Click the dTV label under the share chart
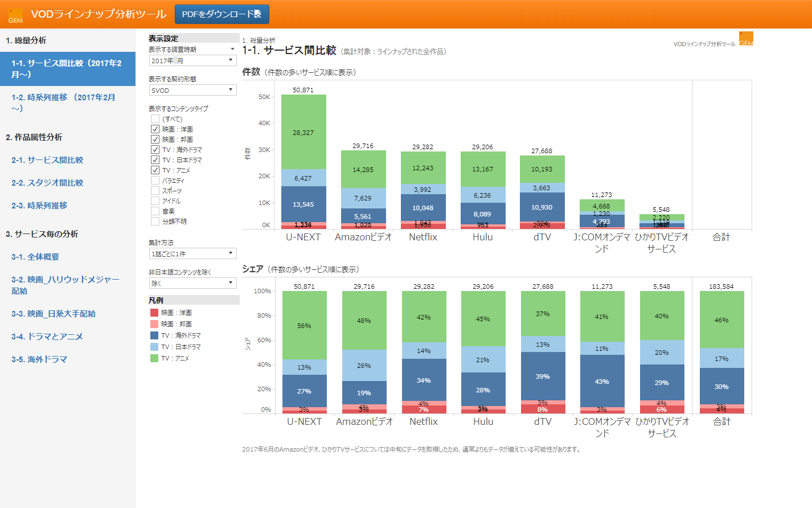Screen dimensions: 812x508 pos(543,421)
